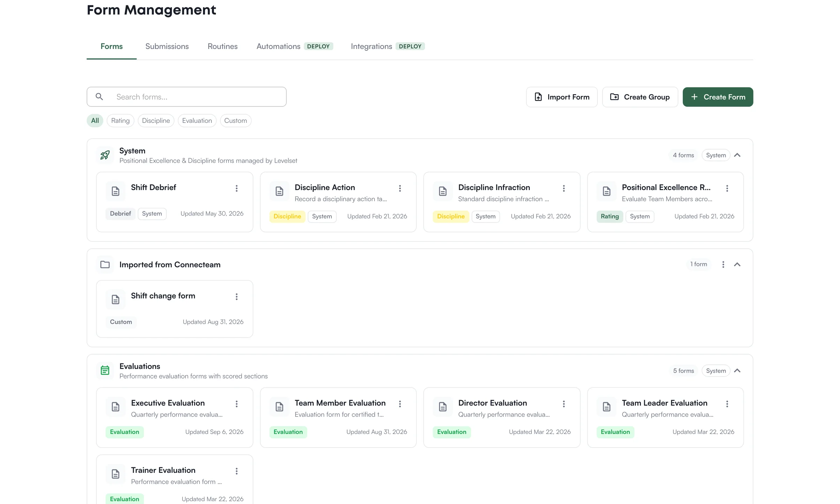
Task: Click the Rating tag on Positional Excellence card
Action: point(610,216)
